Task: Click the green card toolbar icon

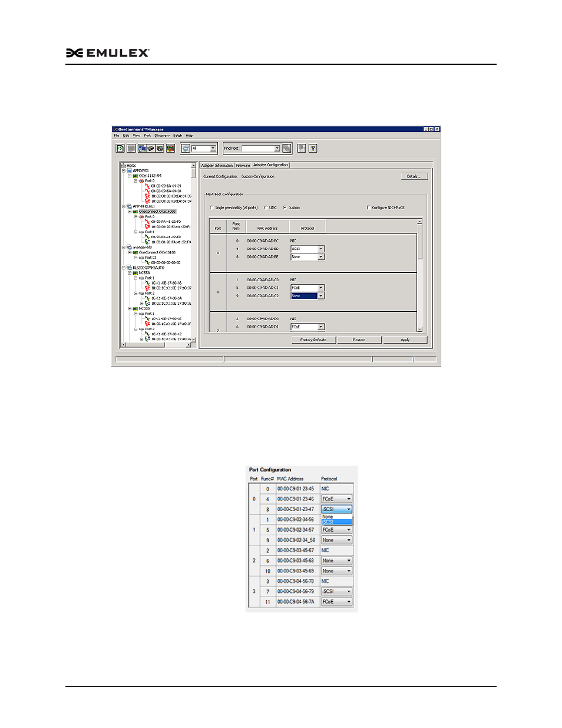Action: click(160, 149)
